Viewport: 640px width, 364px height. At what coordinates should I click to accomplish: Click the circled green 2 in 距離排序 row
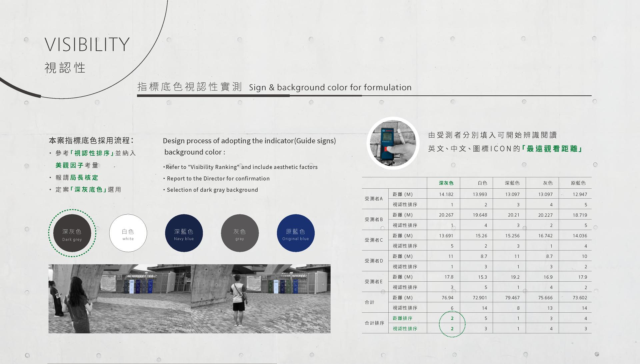(452, 318)
